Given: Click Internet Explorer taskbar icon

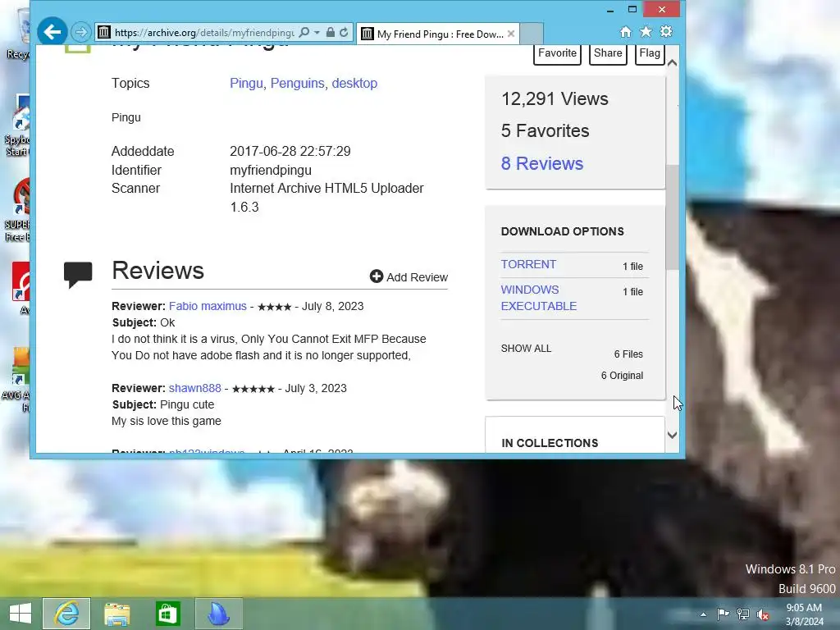Looking at the screenshot, I should pos(66,614).
